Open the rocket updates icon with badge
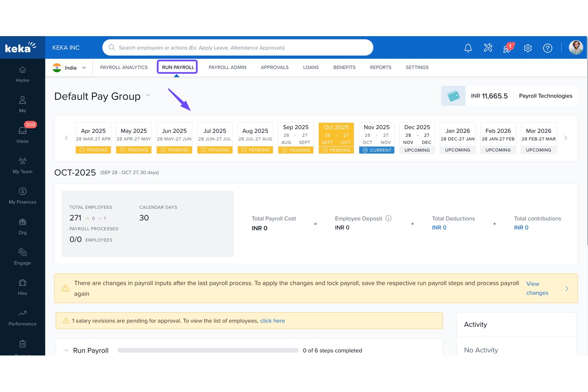Image resolution: width=588 pixels, height=392 pixels. pos(508,48)
